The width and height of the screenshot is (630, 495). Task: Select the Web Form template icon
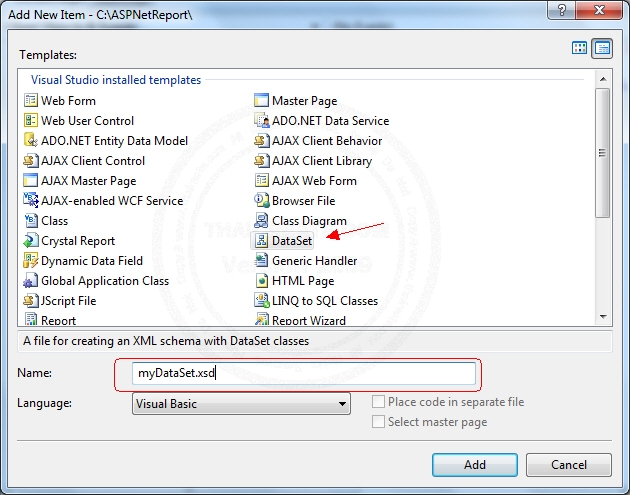(31, 100)
